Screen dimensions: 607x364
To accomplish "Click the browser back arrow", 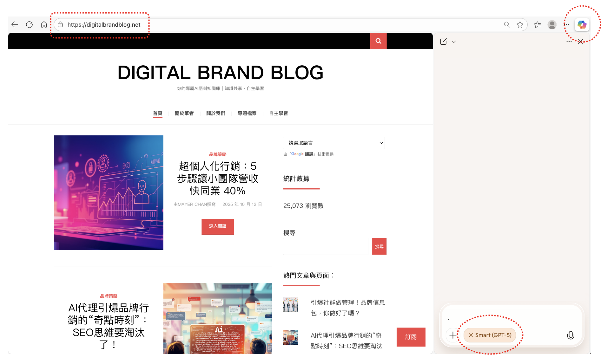I will [x=15, y=25].
